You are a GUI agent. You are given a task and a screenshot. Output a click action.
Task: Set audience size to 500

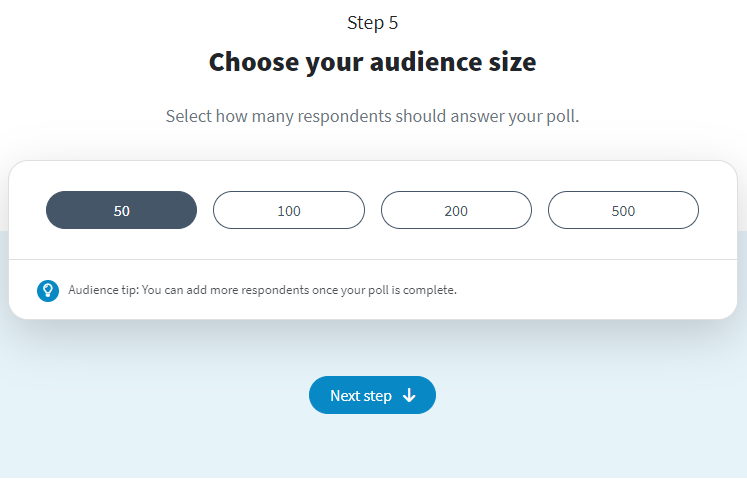point(623,210)
